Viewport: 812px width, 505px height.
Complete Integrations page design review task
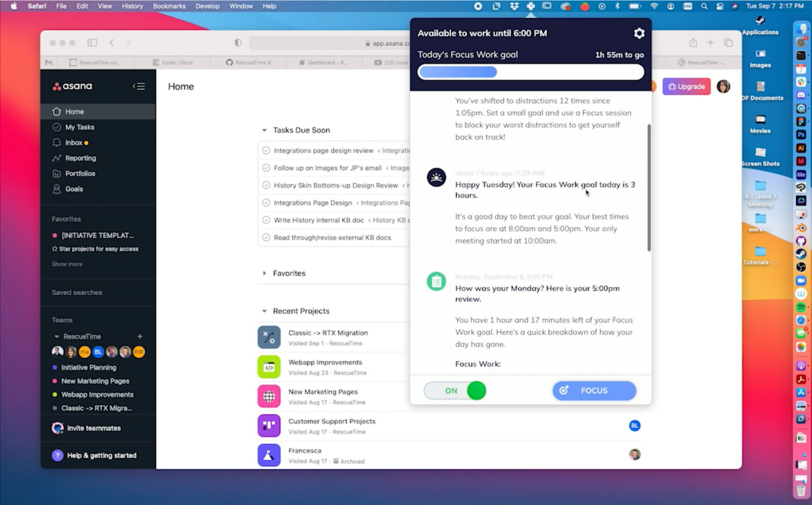pos(266,151)
